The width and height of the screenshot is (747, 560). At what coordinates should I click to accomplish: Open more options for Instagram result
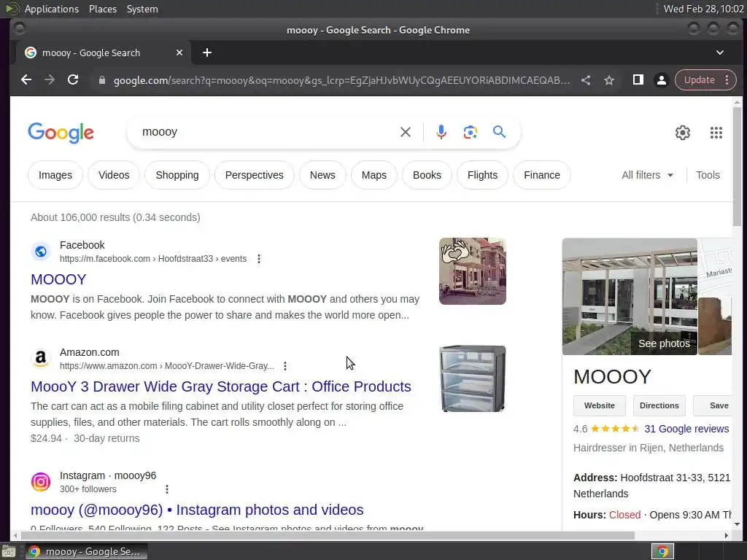click(x=167, y=489)
